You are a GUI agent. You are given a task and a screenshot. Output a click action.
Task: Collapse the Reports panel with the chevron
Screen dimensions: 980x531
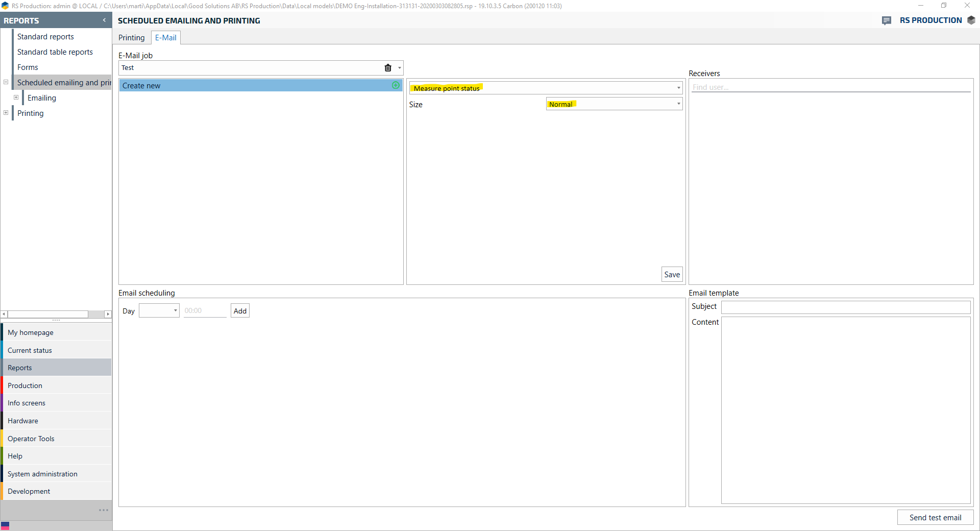point(104,20)
